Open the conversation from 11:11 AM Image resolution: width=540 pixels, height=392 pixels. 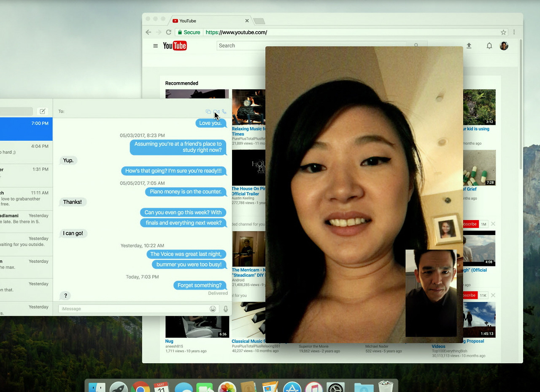(26, 199)
